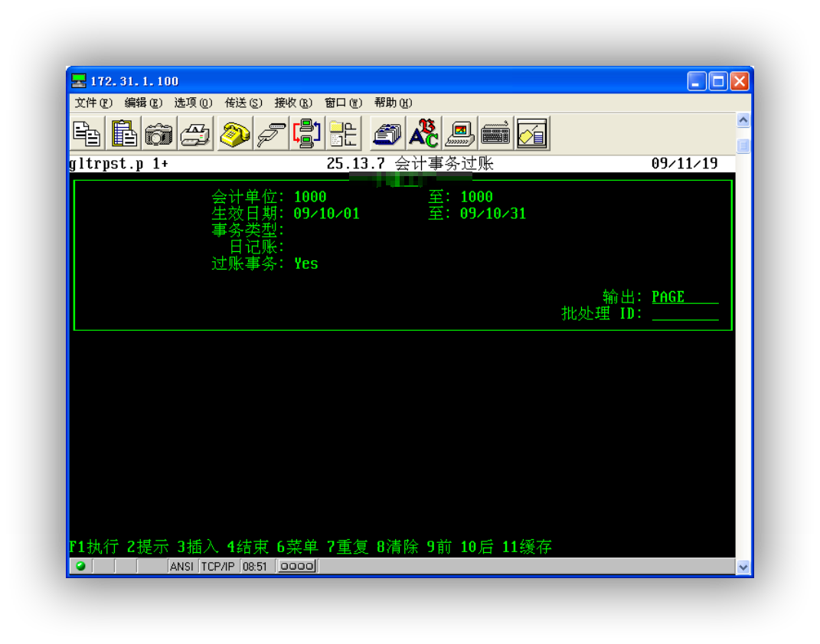Open the 接收(R) menu
This screenshot has height=644, width=820.
292,103
